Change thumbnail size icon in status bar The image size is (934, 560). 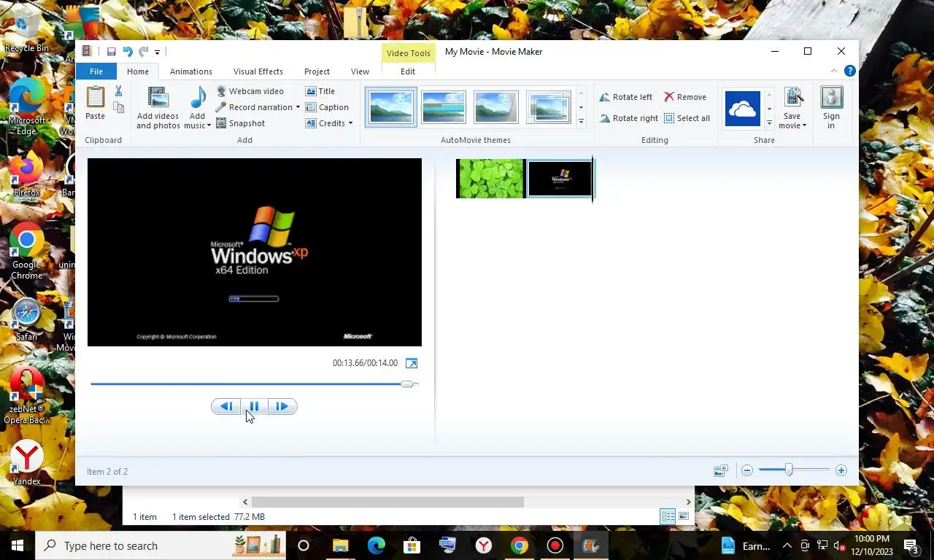click(720, 471)
